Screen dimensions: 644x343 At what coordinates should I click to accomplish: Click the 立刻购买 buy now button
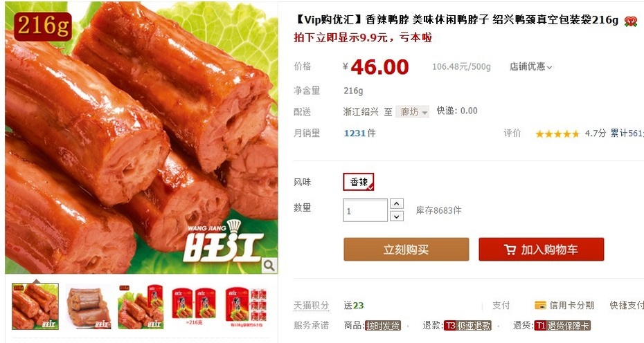click(406, 250)
